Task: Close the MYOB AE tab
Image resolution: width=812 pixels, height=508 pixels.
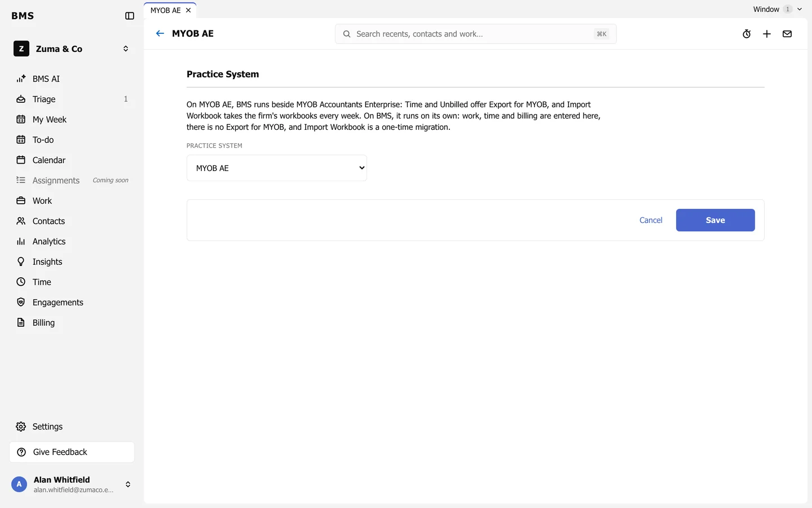Action: click(x=188, y=10)
